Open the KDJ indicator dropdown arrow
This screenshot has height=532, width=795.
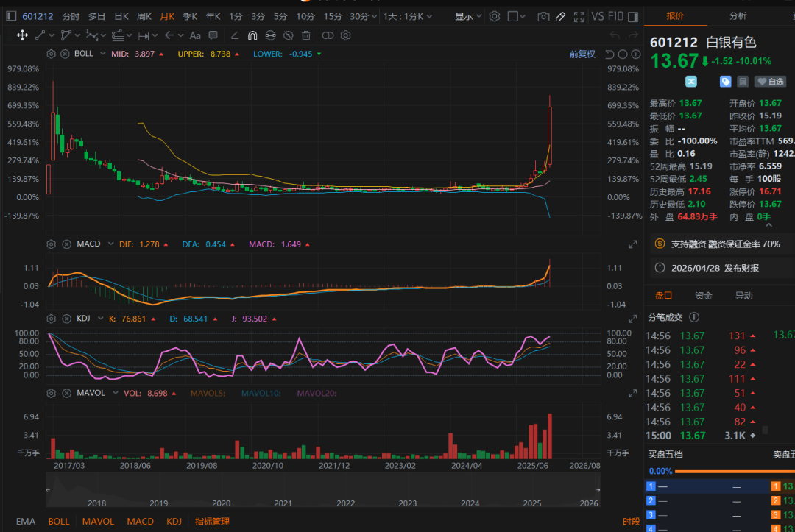pos(100,319)
